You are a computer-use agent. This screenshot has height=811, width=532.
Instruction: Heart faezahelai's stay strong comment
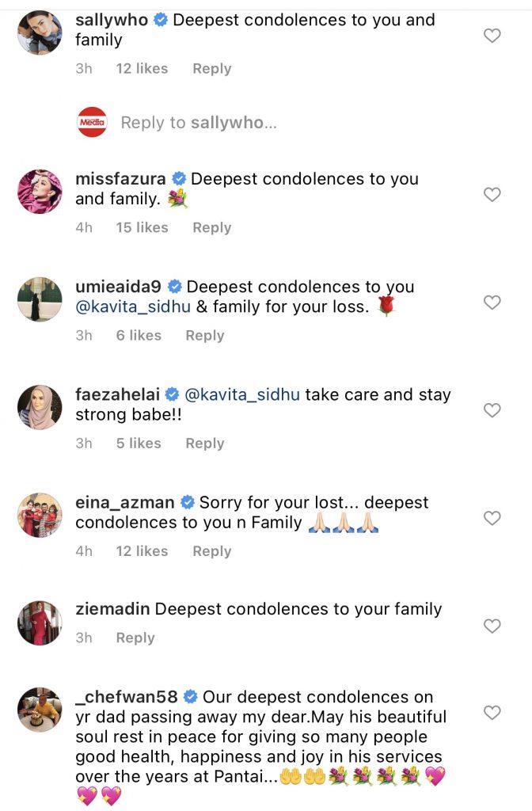point(492,410)
